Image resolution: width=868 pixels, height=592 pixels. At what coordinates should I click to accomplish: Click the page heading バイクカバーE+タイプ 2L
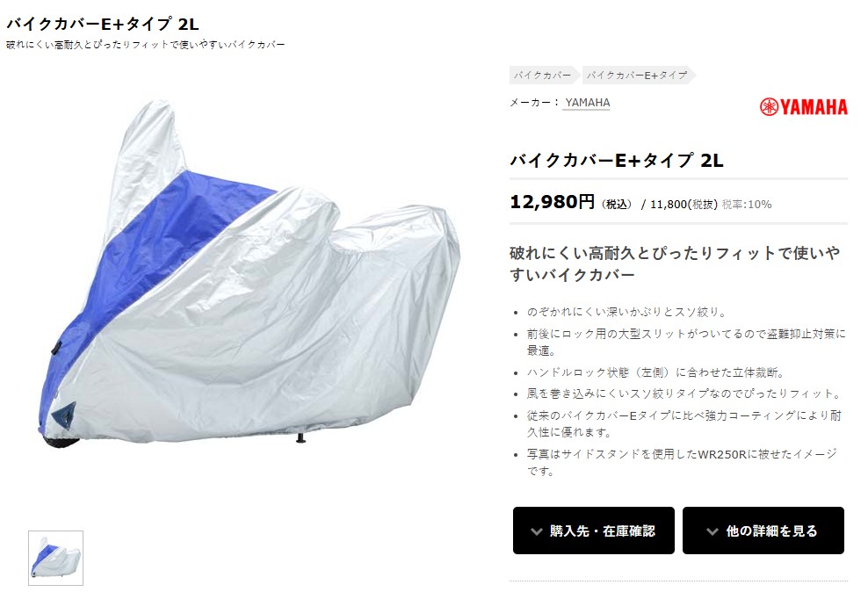103,24
